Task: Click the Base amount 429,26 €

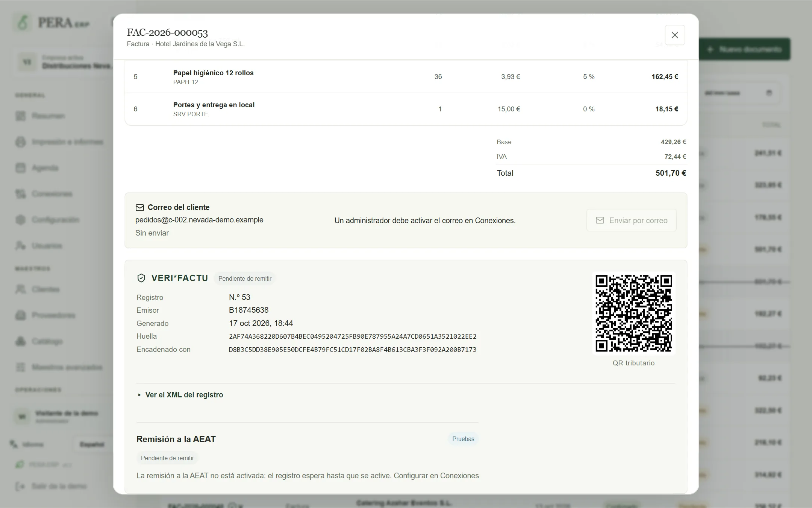Action: [x=673, y=142]
